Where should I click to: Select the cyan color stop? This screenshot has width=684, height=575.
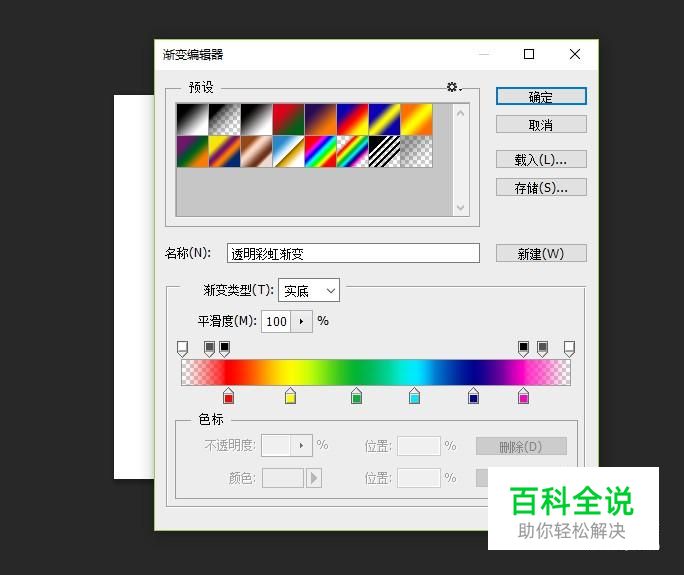[414, 396]
